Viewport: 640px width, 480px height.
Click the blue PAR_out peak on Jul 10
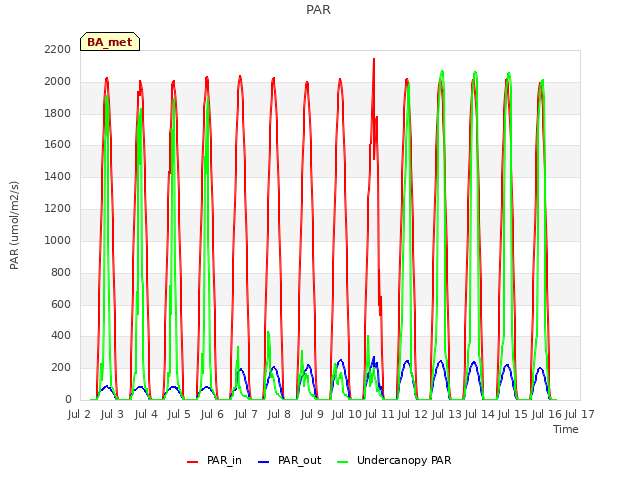click(x=341, y=360)
